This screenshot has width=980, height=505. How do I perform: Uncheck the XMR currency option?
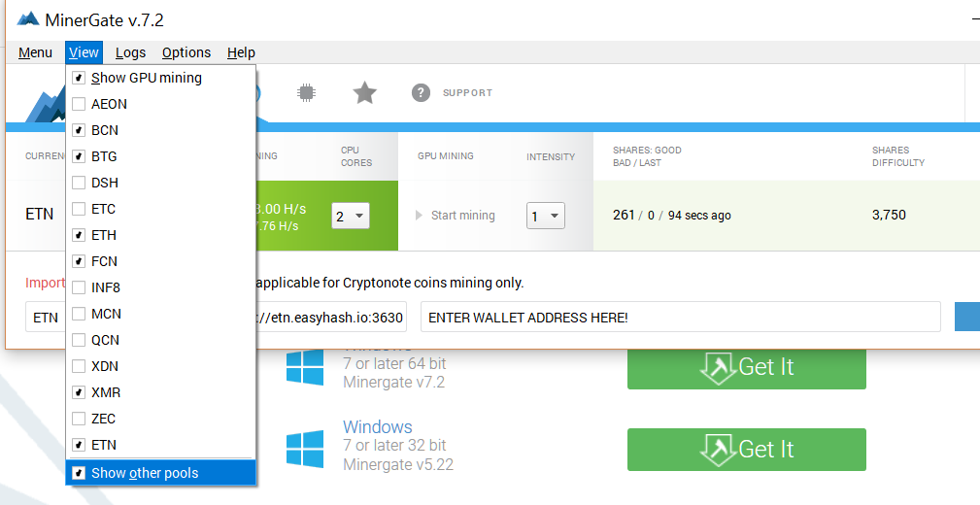click(79, 393)
